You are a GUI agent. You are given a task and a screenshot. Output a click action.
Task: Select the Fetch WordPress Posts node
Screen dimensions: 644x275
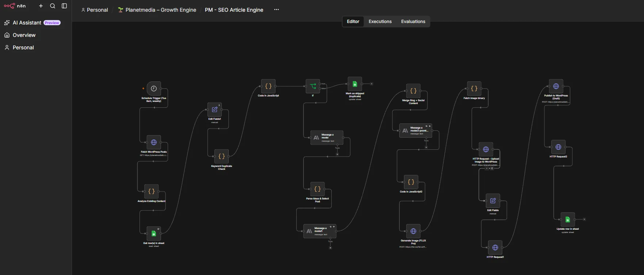tap(154, 142)
